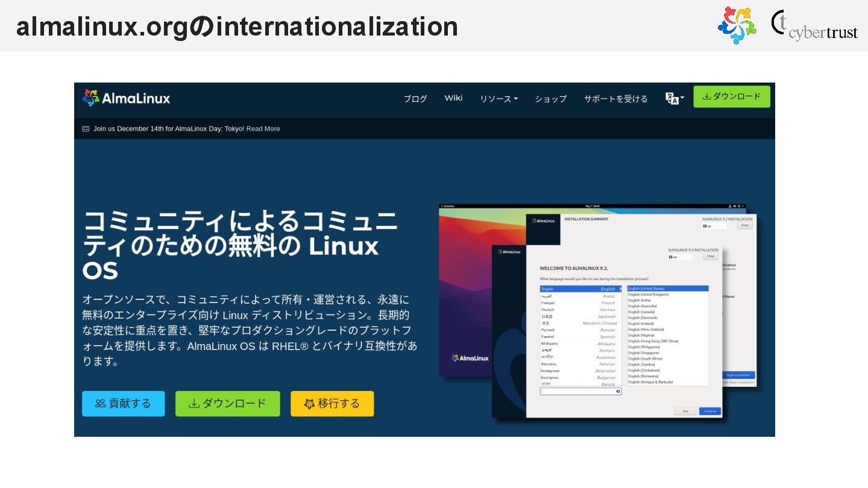This screenshot has width=868, height=488.
Task: Click the contribute people icon on 貢献する
Action: pyautogui.click(x=100, y=404)
